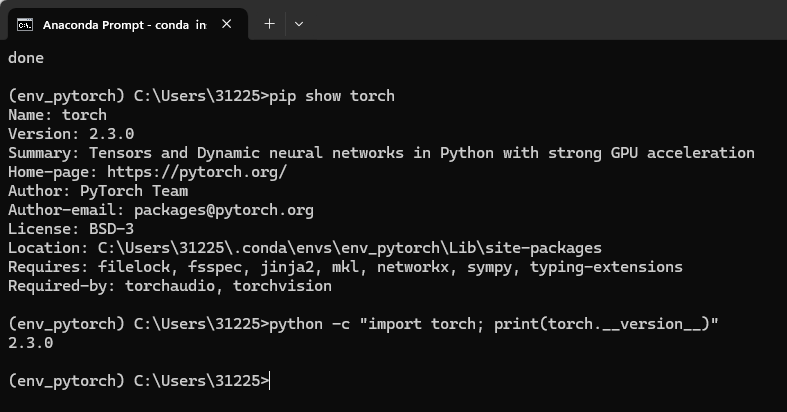Open a new tab with plus icon

point(270,24)
